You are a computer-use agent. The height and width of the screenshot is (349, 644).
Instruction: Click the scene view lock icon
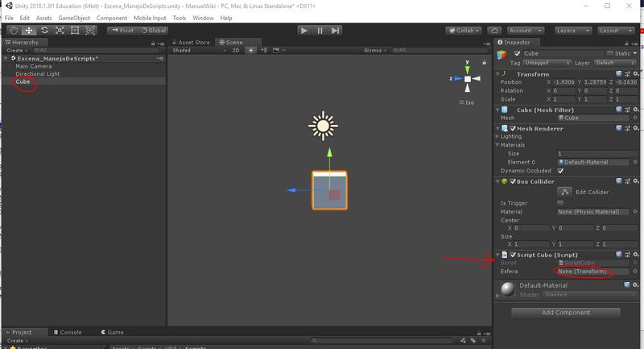[485, 62]
